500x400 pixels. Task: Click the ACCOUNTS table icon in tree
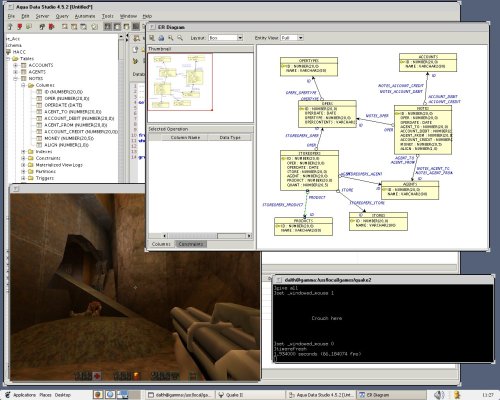click(24, 65)
